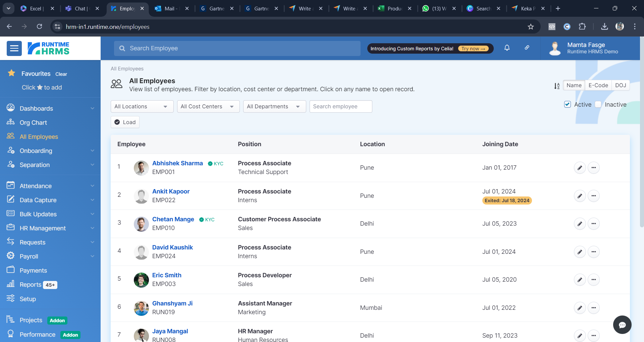Reload the browser page

[39, 26]
